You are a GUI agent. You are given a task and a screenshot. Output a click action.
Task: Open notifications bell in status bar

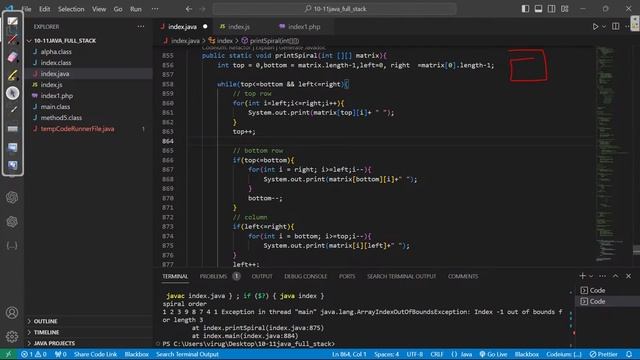[629, 354]
